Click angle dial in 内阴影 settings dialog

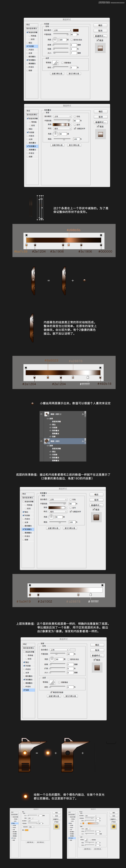coord(55,40)
